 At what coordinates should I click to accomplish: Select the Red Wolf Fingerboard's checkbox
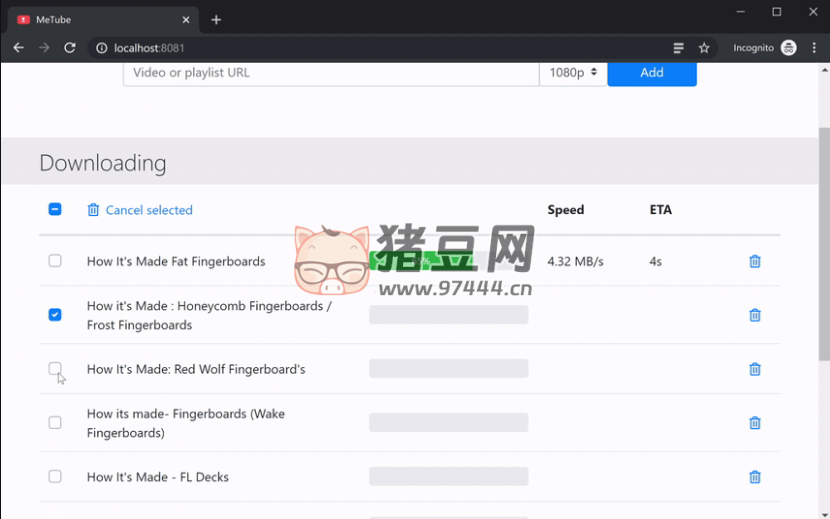(x=55, y=369)
